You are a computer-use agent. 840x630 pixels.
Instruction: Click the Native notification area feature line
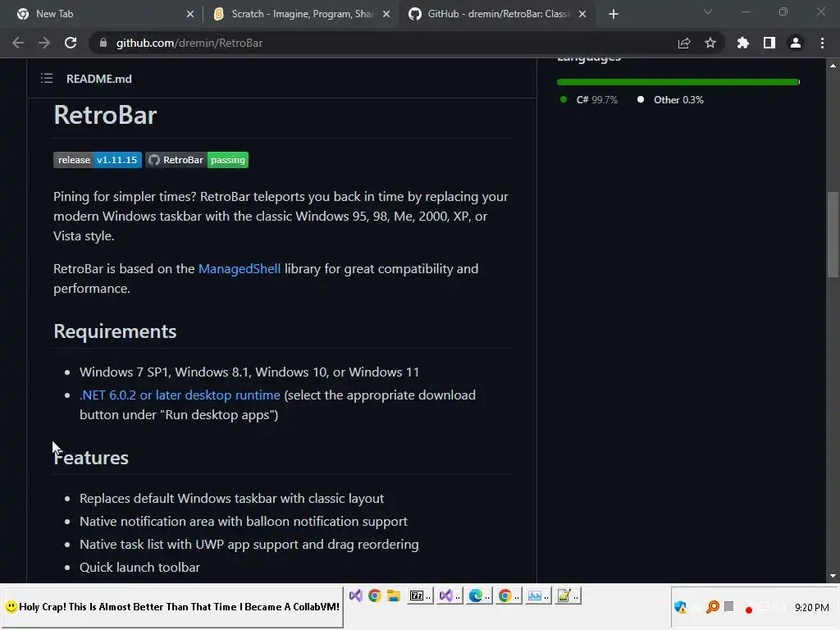[243, 521]
